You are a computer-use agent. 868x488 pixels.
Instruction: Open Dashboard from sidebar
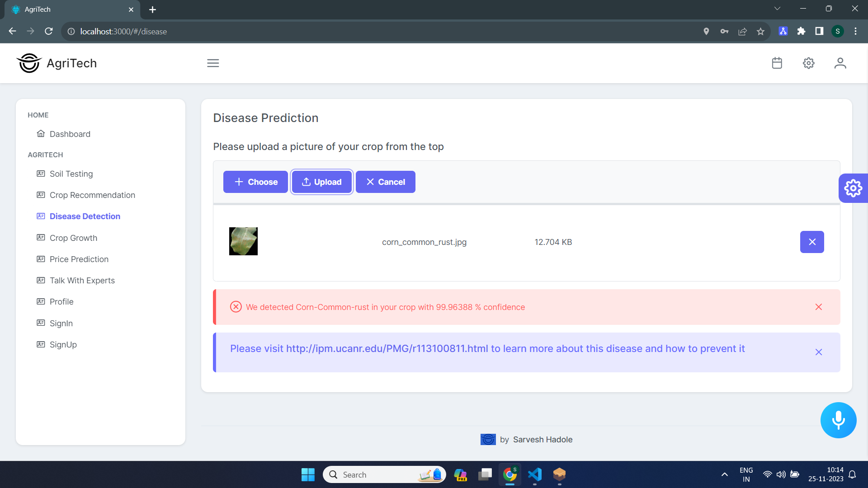[70, 134]
